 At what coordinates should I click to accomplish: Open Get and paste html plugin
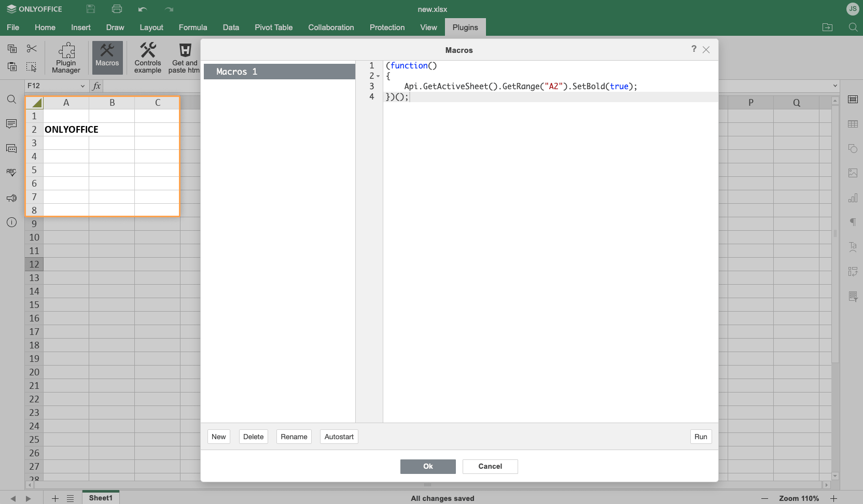point(184,58)
